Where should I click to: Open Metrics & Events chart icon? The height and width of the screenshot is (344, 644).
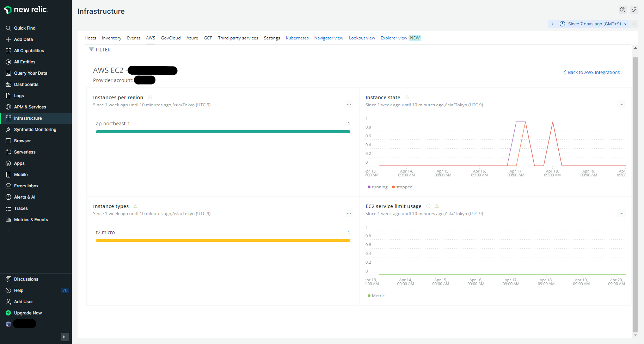[8, 220]
